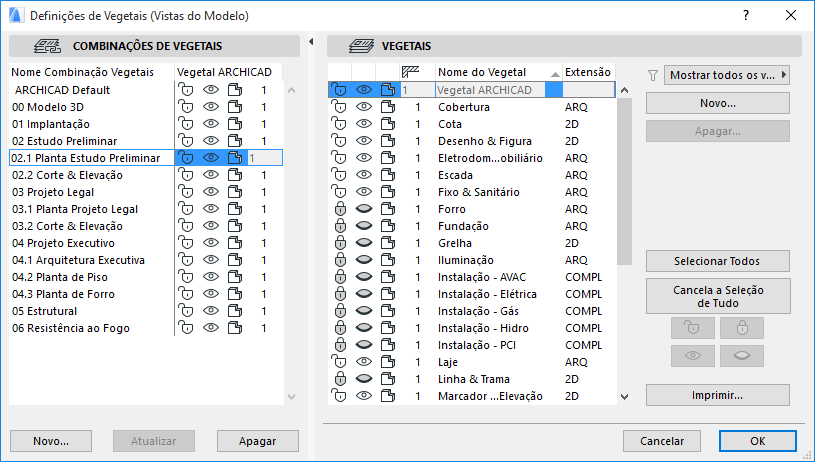The height and width of the screenshot is (462, 815).
Task: Click the intersection group column header icon
Action: point(411,72)
